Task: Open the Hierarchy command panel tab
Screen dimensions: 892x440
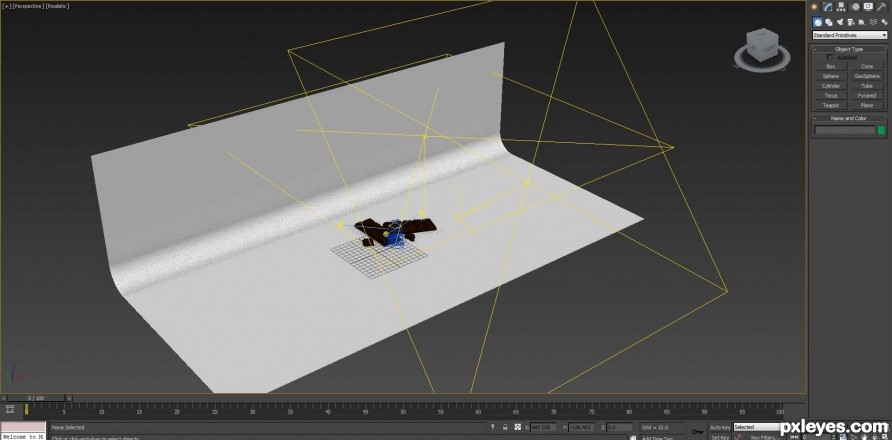Action: tap(841, 7)
